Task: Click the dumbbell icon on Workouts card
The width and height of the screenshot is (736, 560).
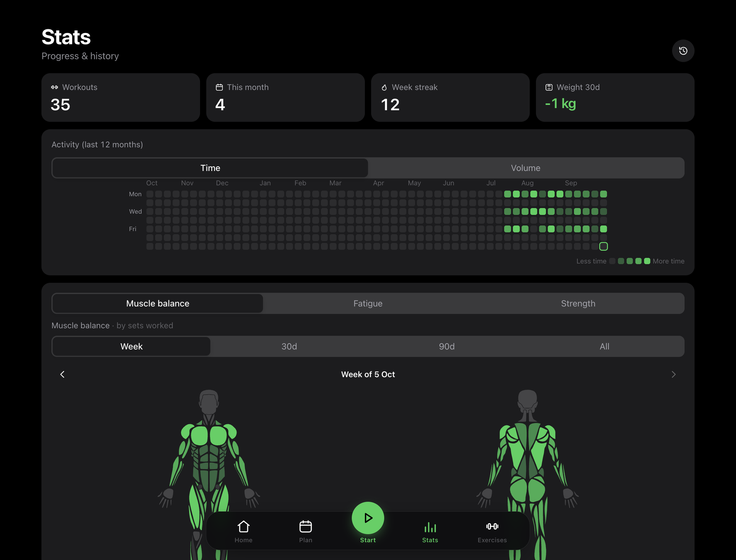Action: (x=55, y=87)
